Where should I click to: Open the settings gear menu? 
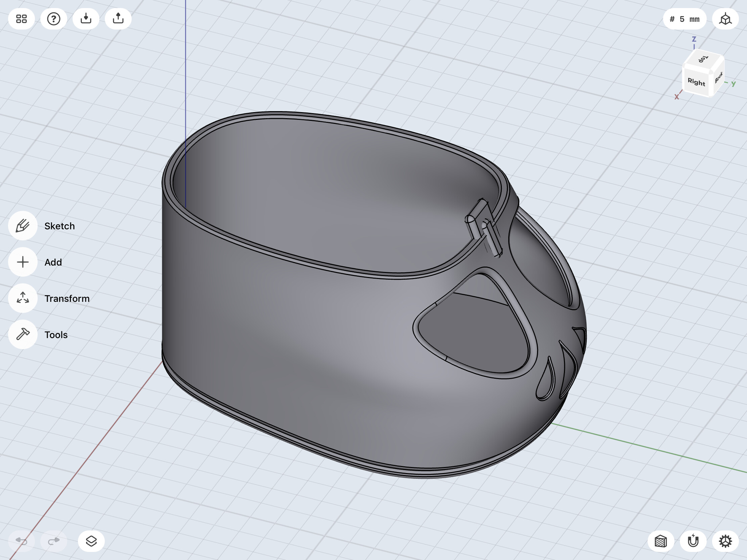725,541
